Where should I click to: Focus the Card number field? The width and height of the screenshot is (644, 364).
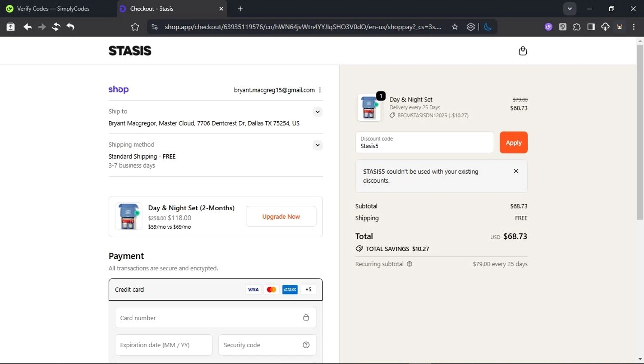point(216,318)
